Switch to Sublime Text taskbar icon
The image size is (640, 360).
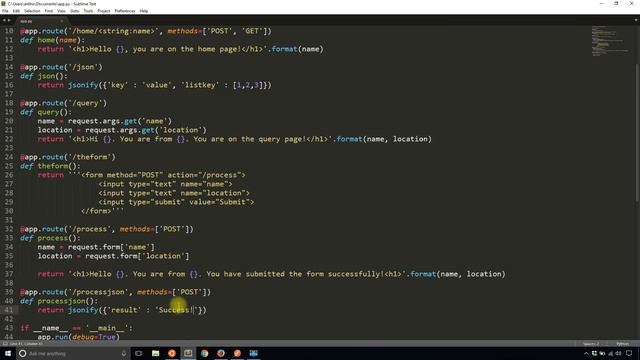(188, 353)
